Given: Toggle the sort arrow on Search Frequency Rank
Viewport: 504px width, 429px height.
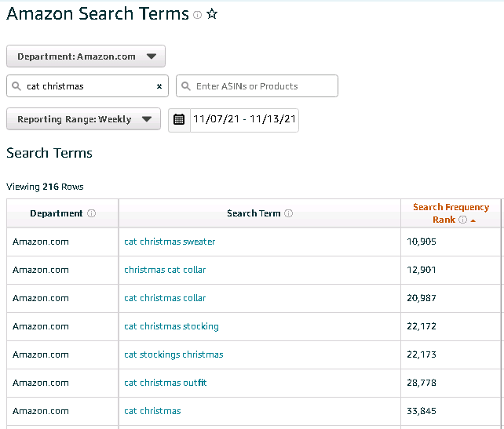Looking at the screenshot, I should pos(473,220).
